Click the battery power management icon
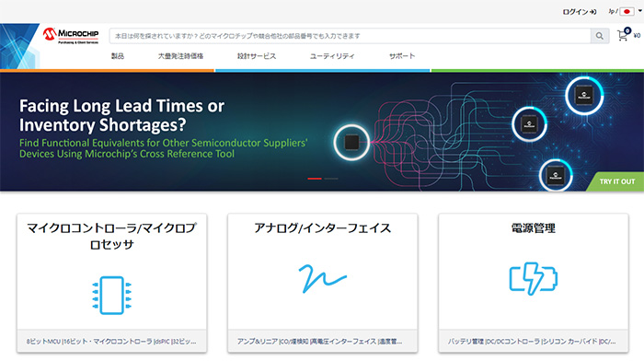 point(533,278)
